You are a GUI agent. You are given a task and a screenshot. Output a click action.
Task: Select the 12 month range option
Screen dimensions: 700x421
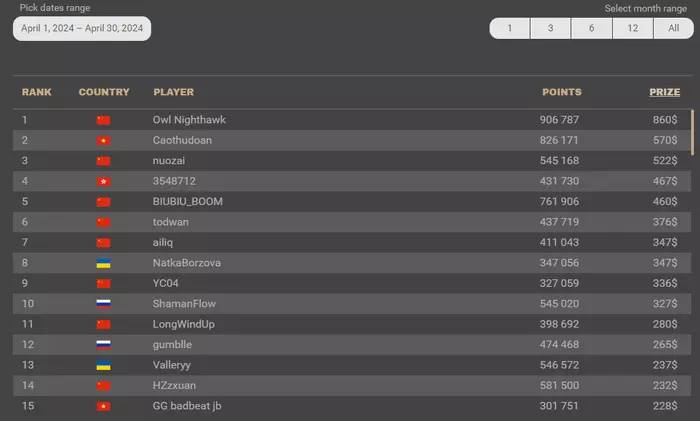click(632, 28)
